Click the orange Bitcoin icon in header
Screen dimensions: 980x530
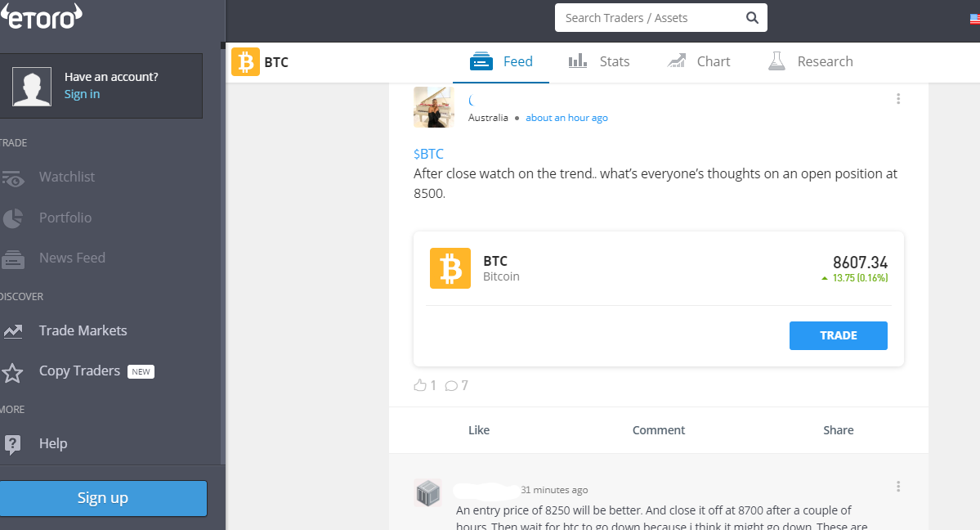(x=245, y=62)
